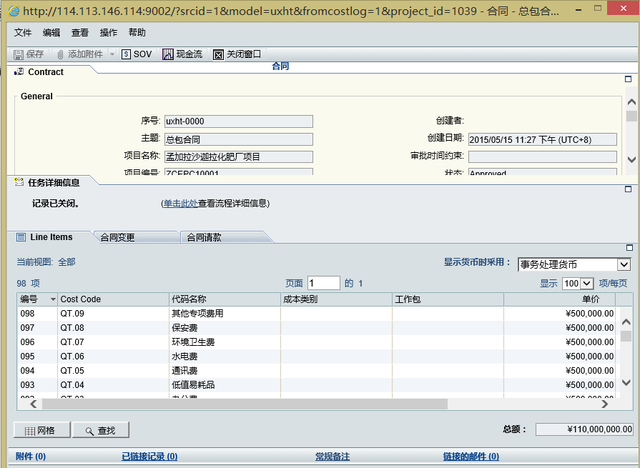This screenshot has width=640, height=468.
Task: Click the General section scroll-down arrow
Action: click(x=631, y=160)
